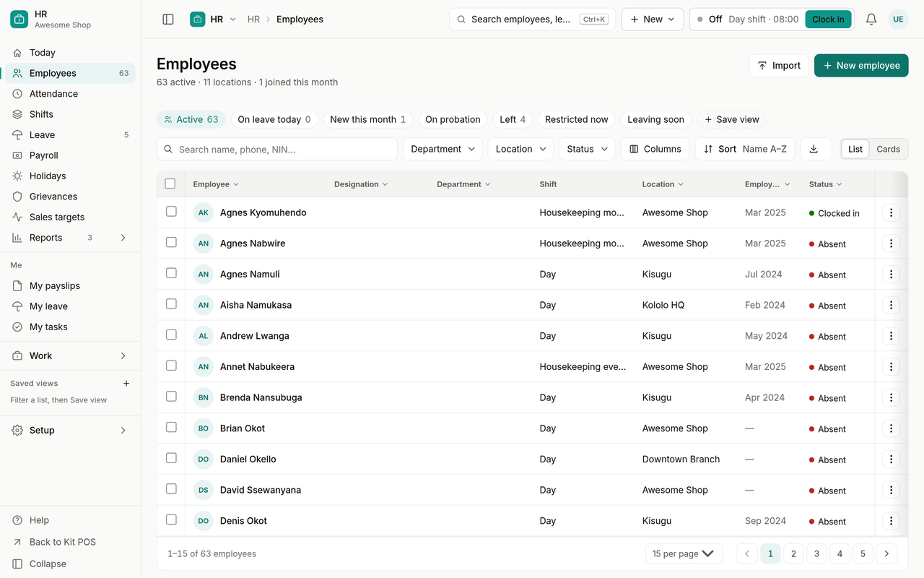924x578 pixels.
Task: Open Attendance in the sidebar
Action: pyautogui.click(x=71, y=94)
